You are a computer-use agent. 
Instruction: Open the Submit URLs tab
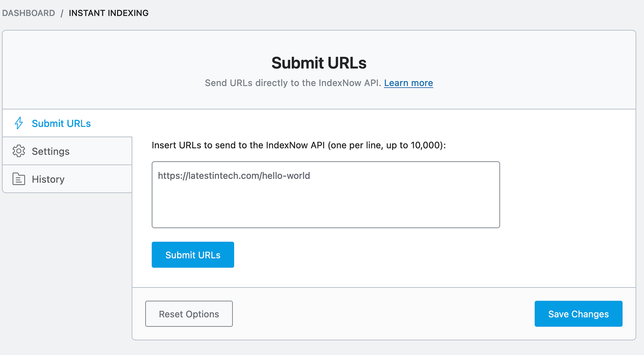[67, 123]
